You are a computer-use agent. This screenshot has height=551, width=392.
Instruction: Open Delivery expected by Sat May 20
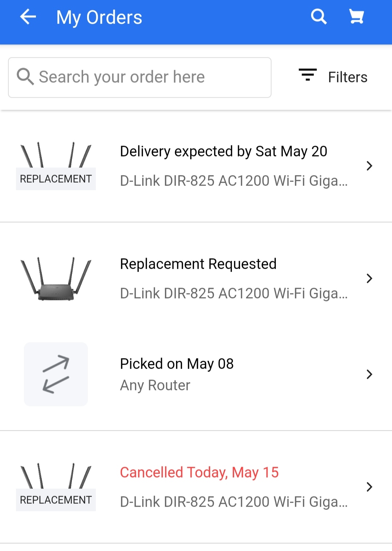click(x=224, y=151)
